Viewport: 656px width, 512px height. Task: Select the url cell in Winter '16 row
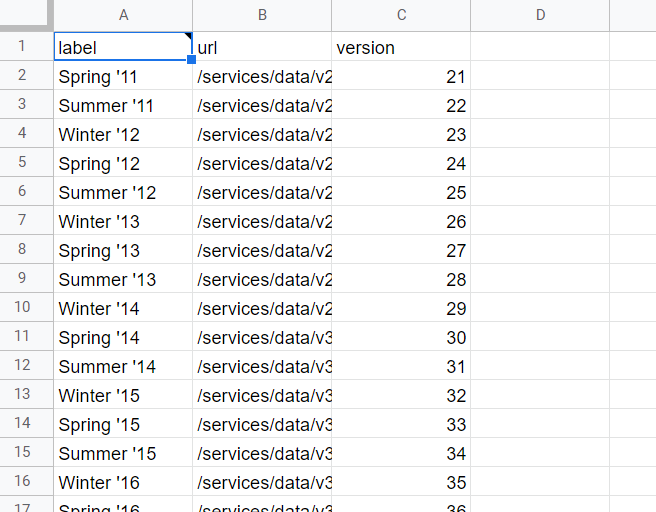point(262,481)
